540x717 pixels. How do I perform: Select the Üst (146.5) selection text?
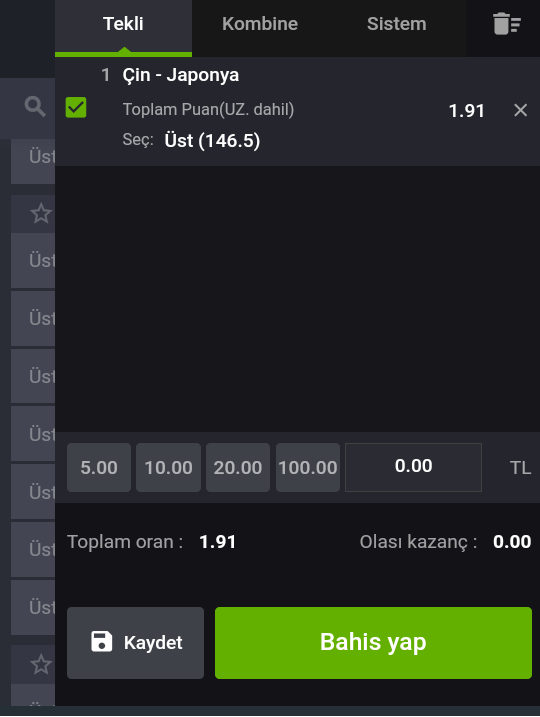coord(212,140)
